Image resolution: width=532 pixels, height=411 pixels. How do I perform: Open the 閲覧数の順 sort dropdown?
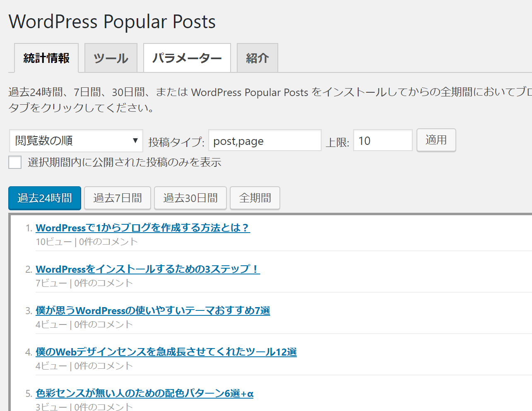click(76, 141)
